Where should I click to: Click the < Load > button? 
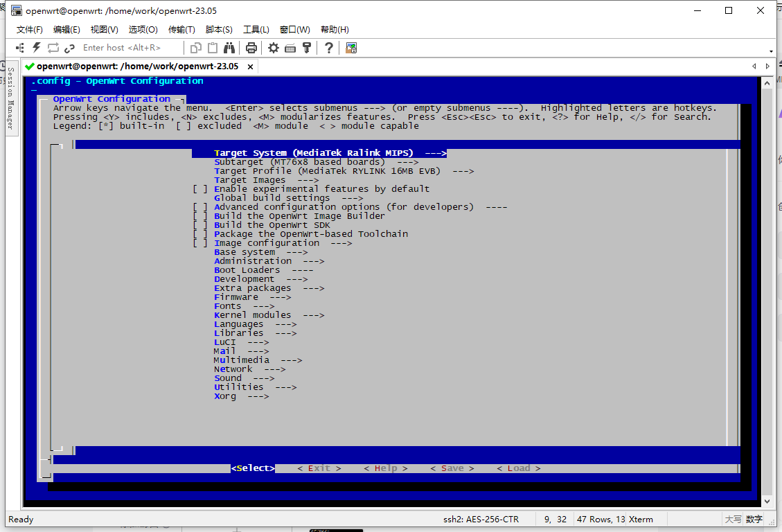(x=519, y=468)
